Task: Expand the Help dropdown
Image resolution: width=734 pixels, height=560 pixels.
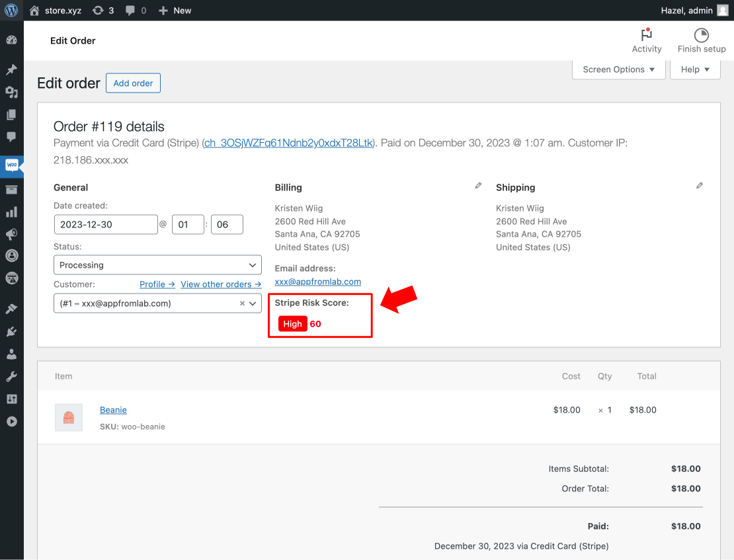Action: coord(695,69)
